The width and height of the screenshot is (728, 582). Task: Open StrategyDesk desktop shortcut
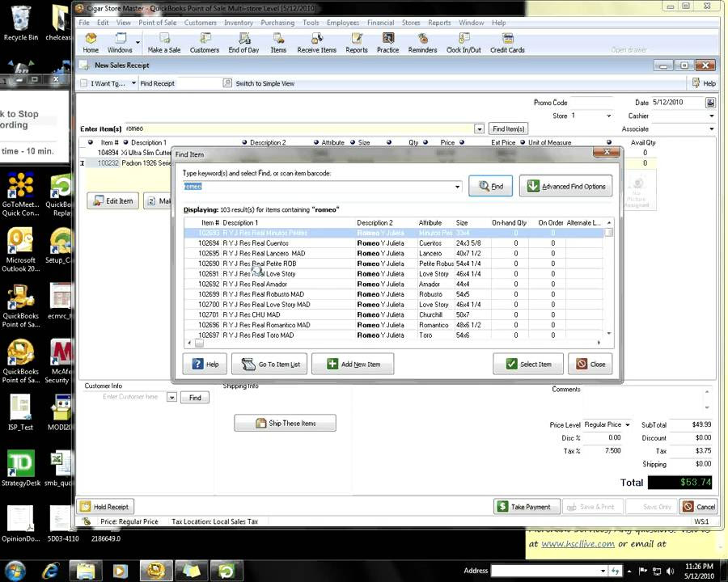[20, 469]
